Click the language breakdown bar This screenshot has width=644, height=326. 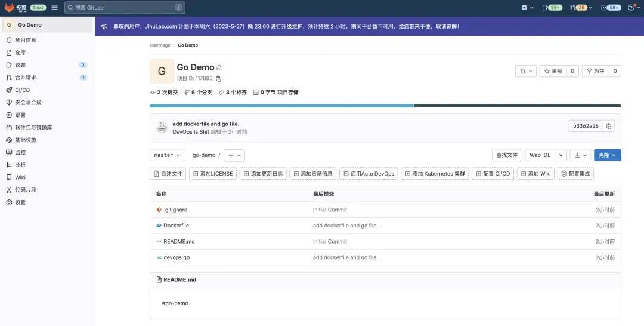tap(385, 106)
